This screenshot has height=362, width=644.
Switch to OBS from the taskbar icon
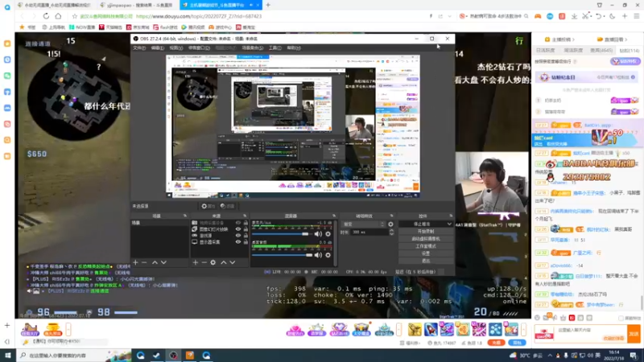click(173, 355)
